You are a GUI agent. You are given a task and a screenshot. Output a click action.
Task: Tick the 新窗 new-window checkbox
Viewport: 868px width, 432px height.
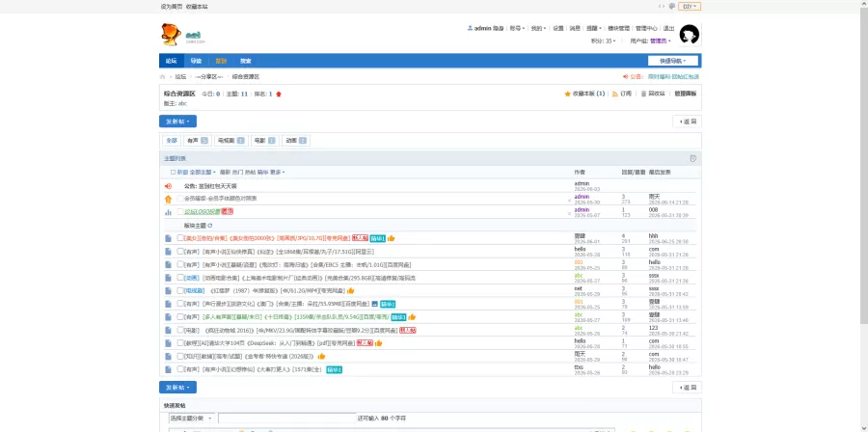pos(174,173)
